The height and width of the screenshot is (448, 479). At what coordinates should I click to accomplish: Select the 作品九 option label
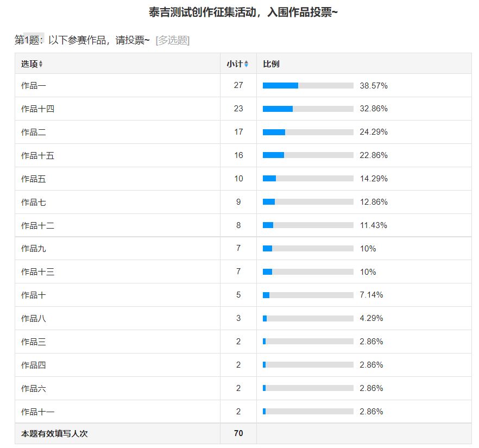click(34, 249)
